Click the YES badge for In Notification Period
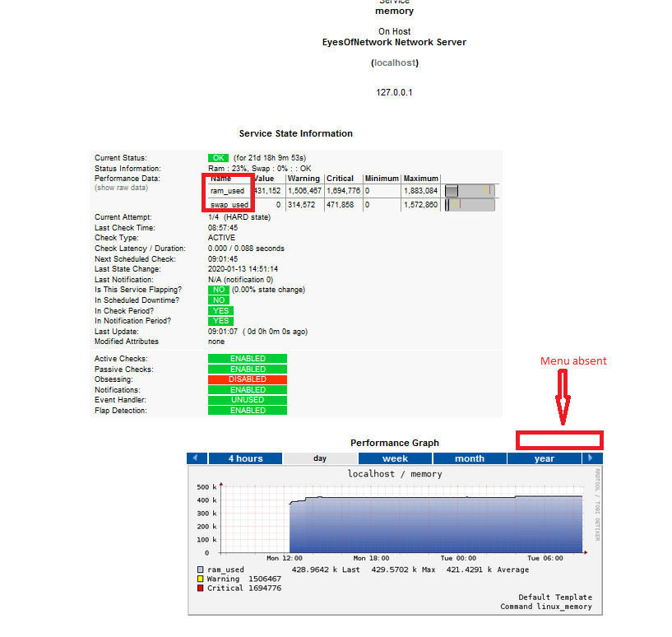Screen dimensions: 672x637 click(x=220, y=321)
